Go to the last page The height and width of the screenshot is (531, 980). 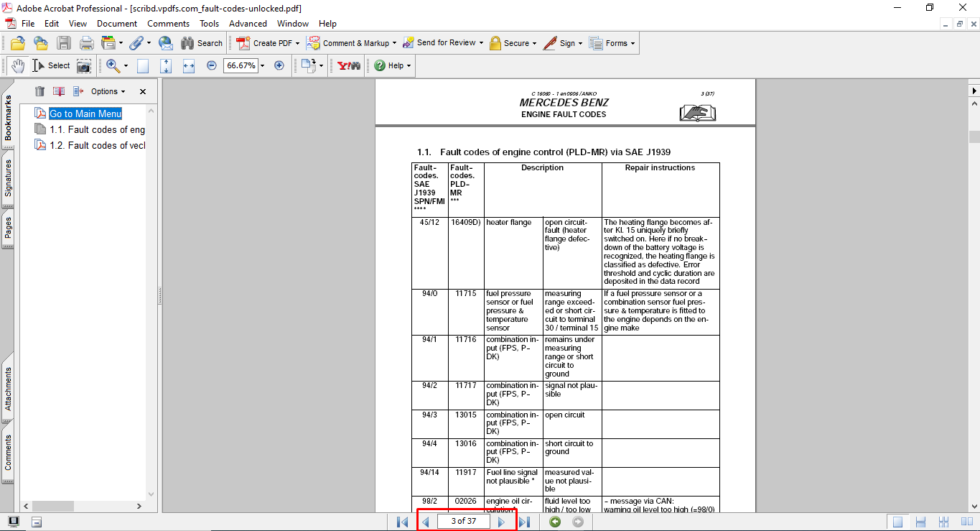(524, 522)
